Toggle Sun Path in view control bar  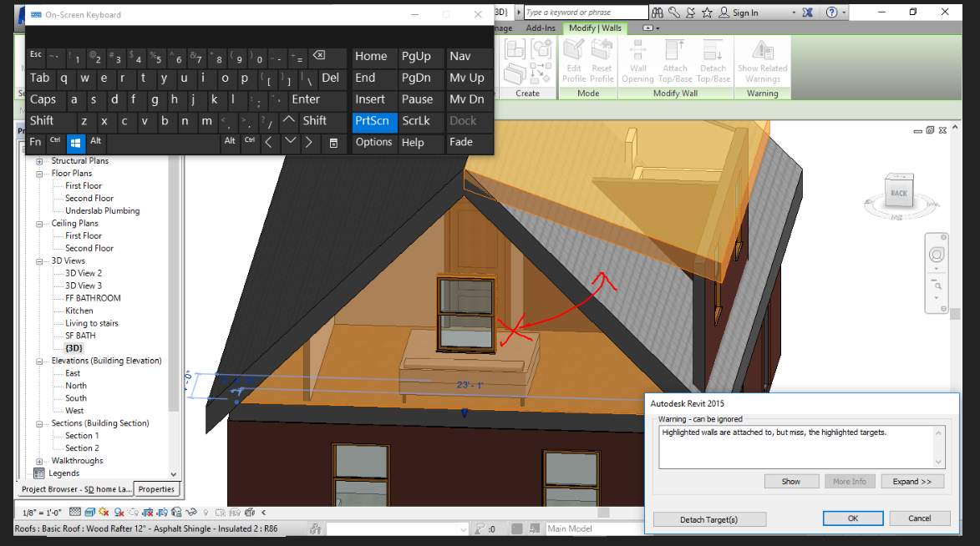104,513
